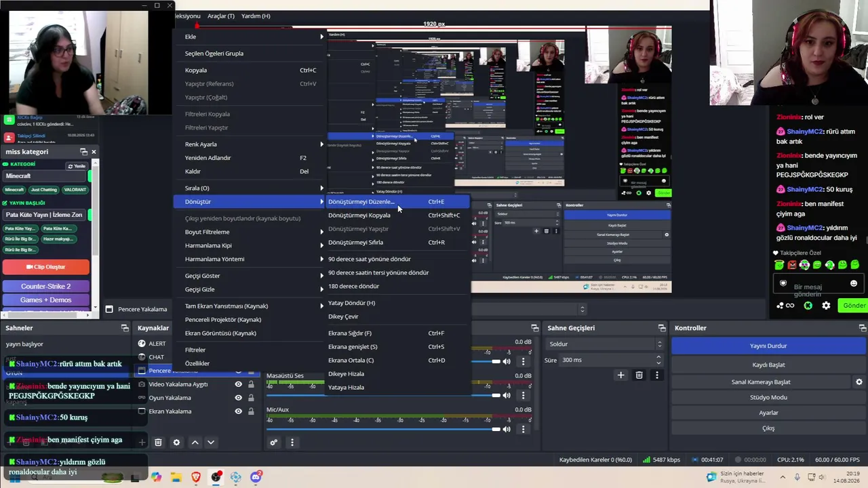
Task: Undock the Sahneler panel
Action: click(x=125, y=328)
